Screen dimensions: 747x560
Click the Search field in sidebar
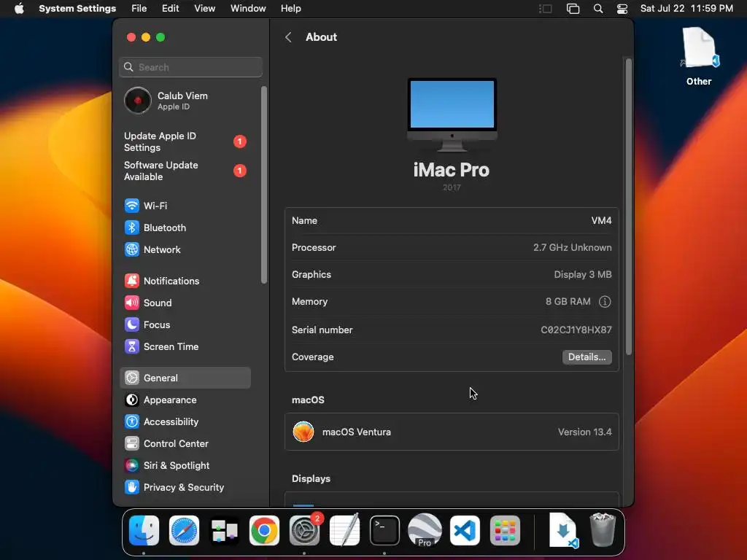[190, 67]
